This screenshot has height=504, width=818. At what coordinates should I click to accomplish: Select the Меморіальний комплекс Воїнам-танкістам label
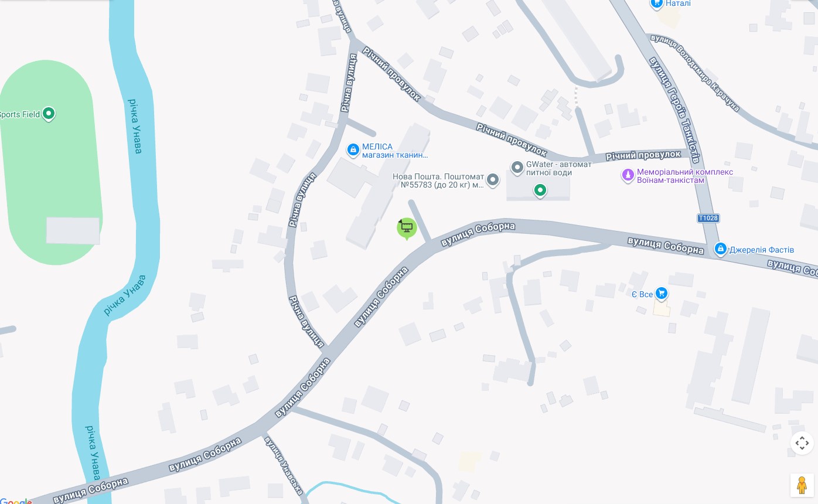coord(685,176)
